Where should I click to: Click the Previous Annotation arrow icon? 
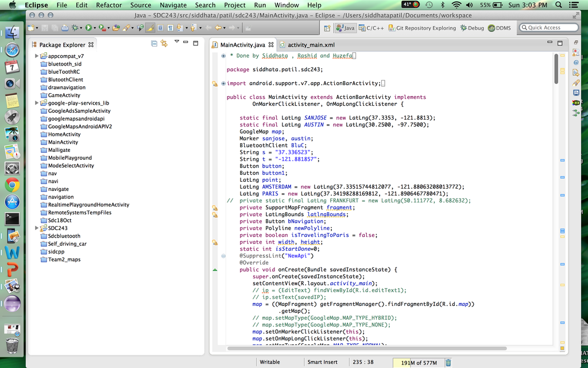pos(193,28)
